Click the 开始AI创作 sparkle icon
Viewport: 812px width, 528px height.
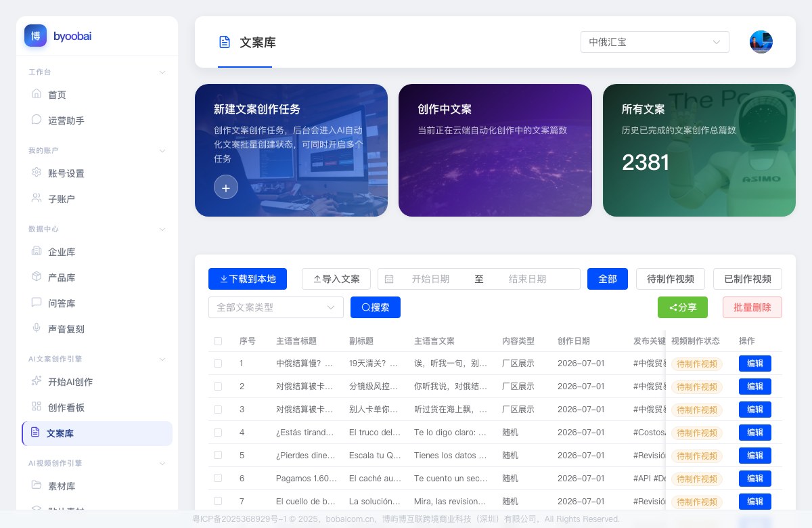37,381
